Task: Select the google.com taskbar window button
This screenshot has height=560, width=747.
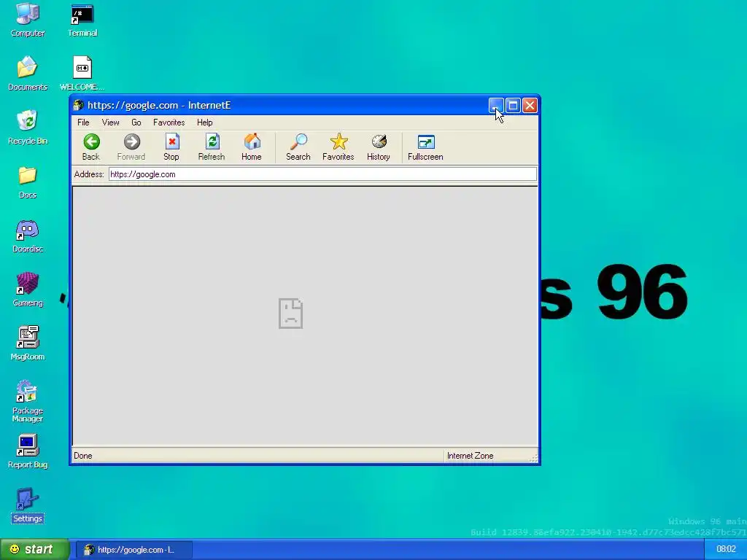Action: tap(134, 550)
